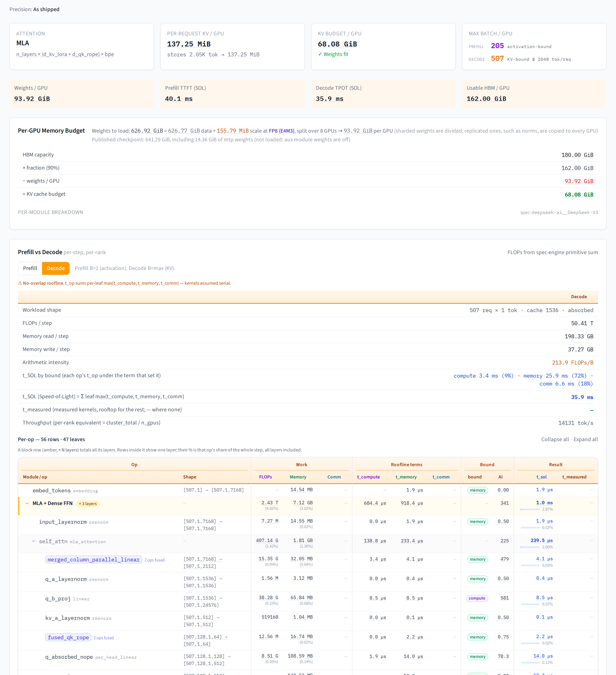Click the kv_a_layernorm rmsnorm row
Viewport: 616px width, 675px height.
[x=308, y=621]
